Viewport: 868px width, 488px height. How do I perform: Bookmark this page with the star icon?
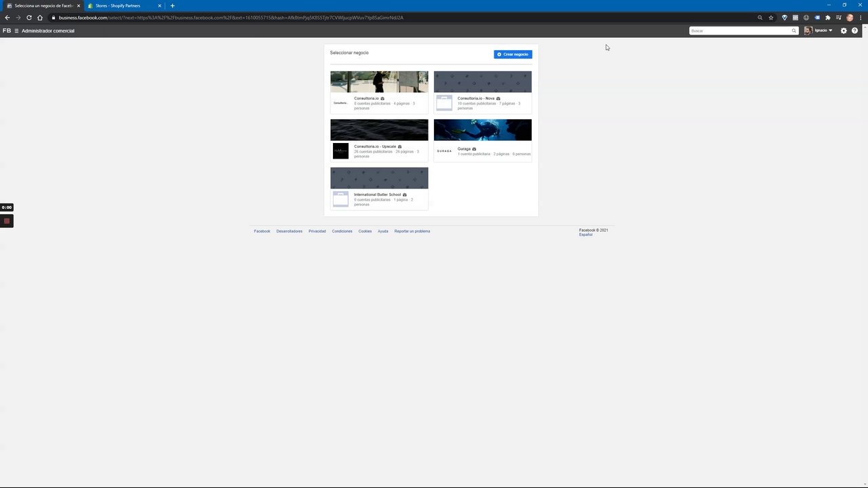tap(771, 18)
